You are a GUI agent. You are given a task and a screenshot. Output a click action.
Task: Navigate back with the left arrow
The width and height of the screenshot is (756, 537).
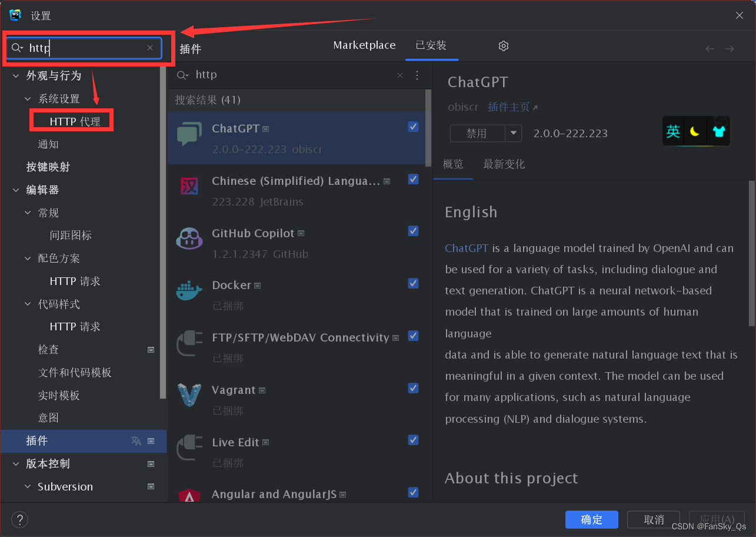tap(710, 49)
